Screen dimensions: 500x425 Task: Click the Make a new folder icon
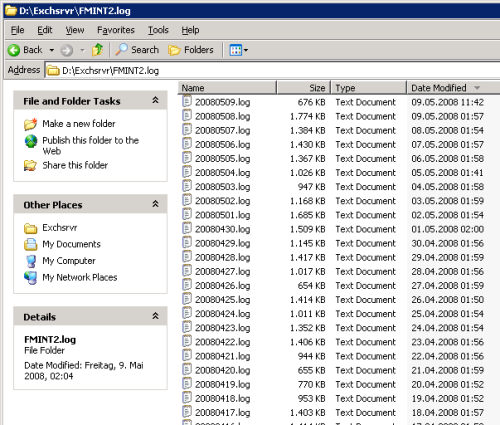(30, 124)
